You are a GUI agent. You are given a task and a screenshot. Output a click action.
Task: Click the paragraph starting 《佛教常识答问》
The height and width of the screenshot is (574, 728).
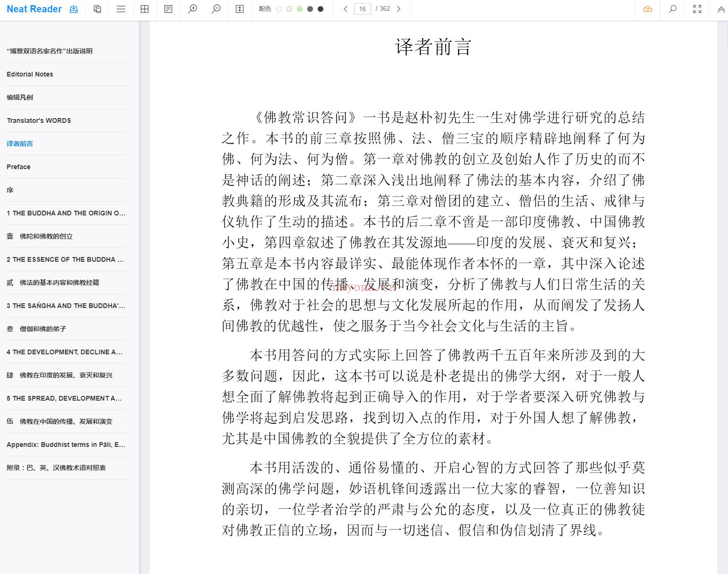click(x=433, y=222)
